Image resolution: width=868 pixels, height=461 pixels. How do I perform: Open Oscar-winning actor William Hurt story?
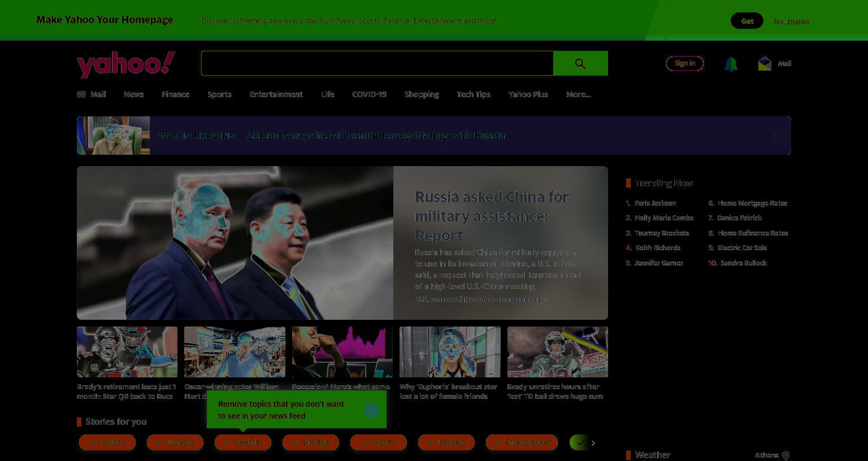click(235, 352)
